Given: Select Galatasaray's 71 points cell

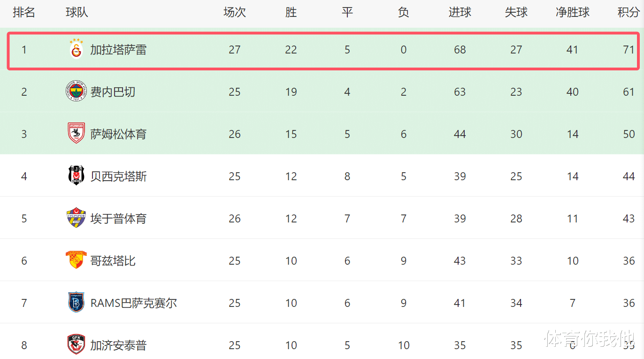Looking at the screenshot, I should click(x=629, y=50).
